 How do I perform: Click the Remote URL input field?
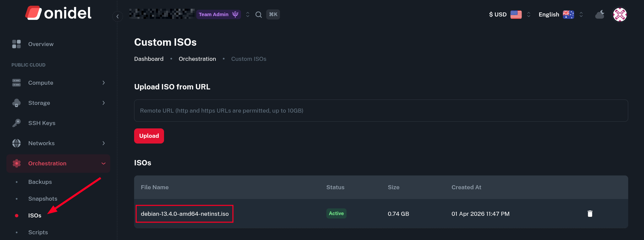coord(381,111)
